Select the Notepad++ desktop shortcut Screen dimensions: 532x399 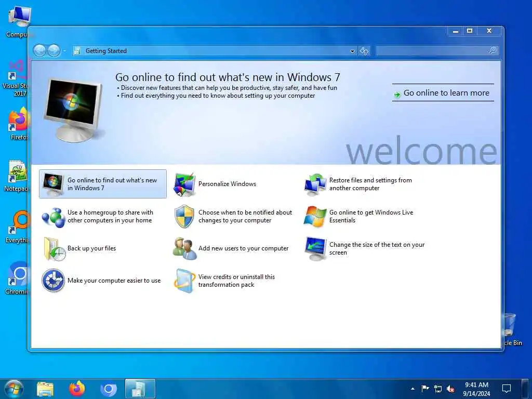click(16, 176)
